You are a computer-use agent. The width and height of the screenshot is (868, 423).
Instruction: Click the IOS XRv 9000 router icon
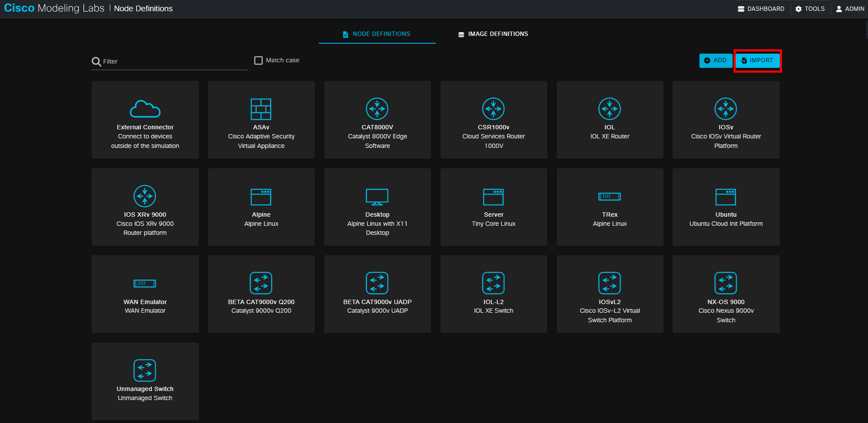click(x=145, y=196)
